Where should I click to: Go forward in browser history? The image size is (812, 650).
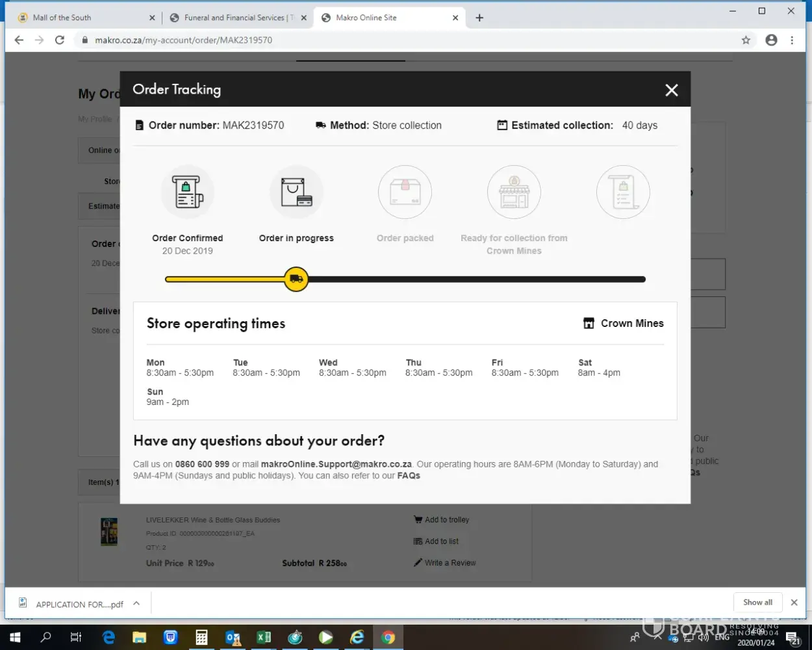(40, 40)
